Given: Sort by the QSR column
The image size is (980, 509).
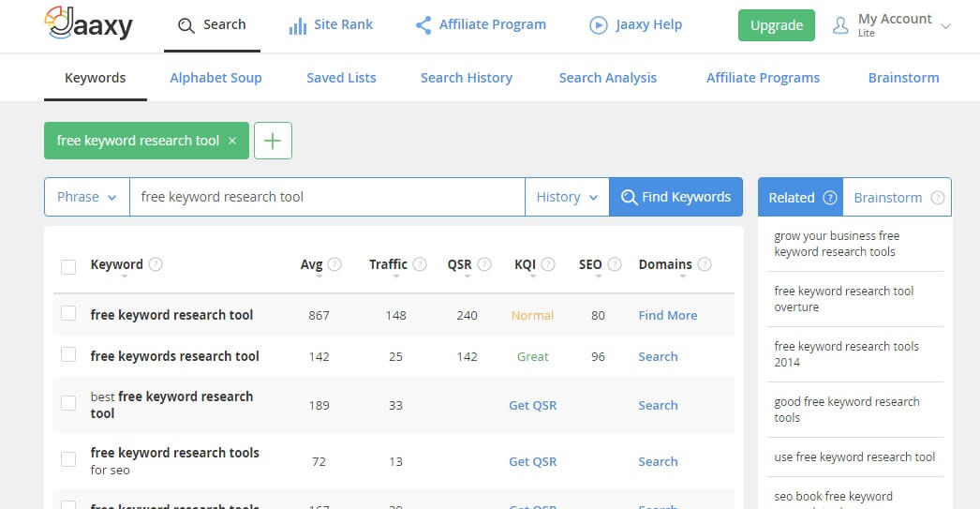Looking at the screenshot, I should tap(467, 276).
